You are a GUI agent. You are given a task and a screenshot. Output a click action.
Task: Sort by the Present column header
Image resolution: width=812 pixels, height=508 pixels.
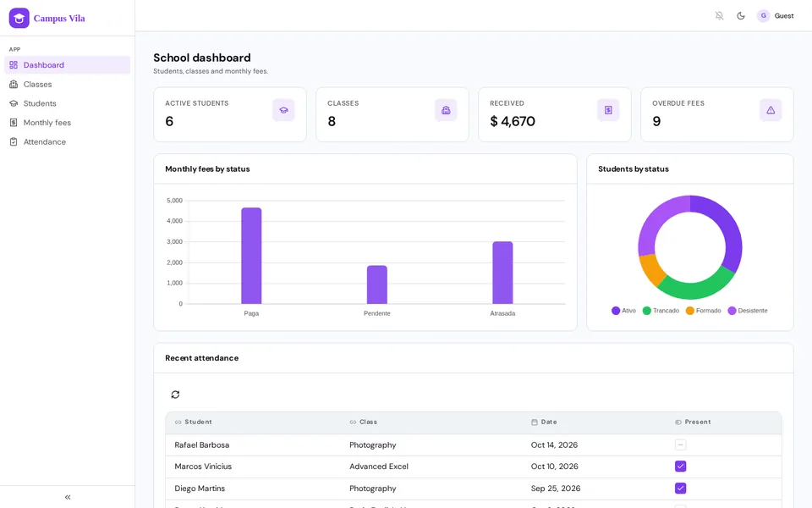[x=698, y=422]
